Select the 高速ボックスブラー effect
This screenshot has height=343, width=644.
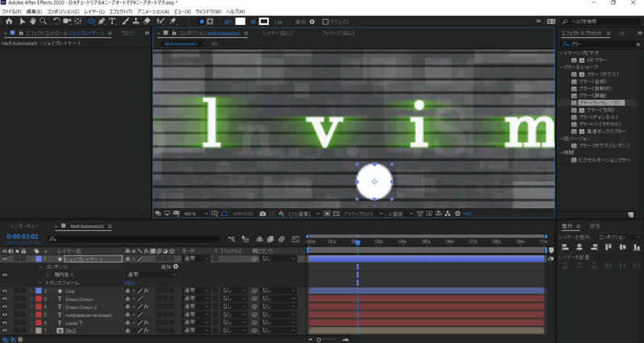tap(606, 131)
